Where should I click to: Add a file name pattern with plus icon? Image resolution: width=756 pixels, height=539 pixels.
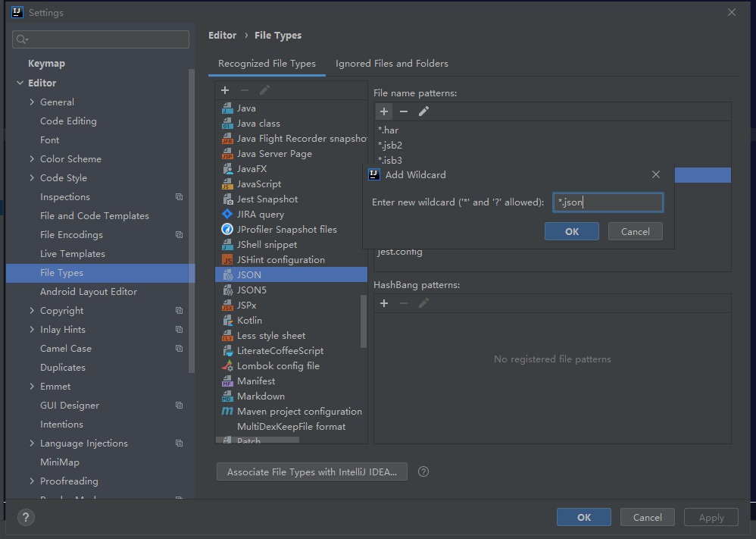point(384,111)
